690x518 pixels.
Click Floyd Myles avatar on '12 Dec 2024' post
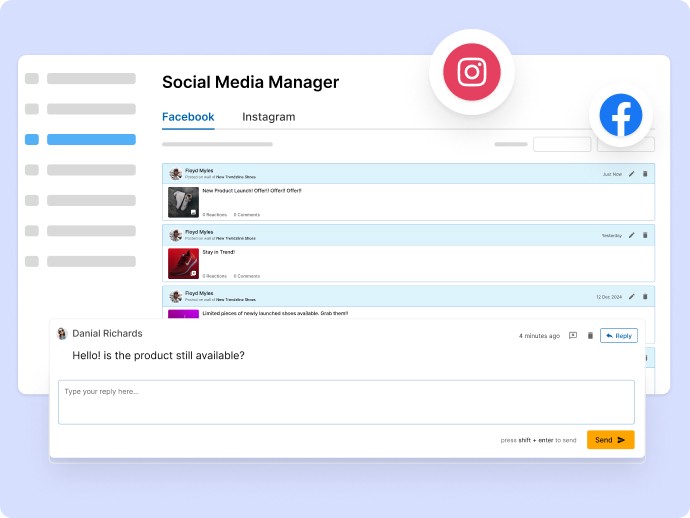coord(176,296)
